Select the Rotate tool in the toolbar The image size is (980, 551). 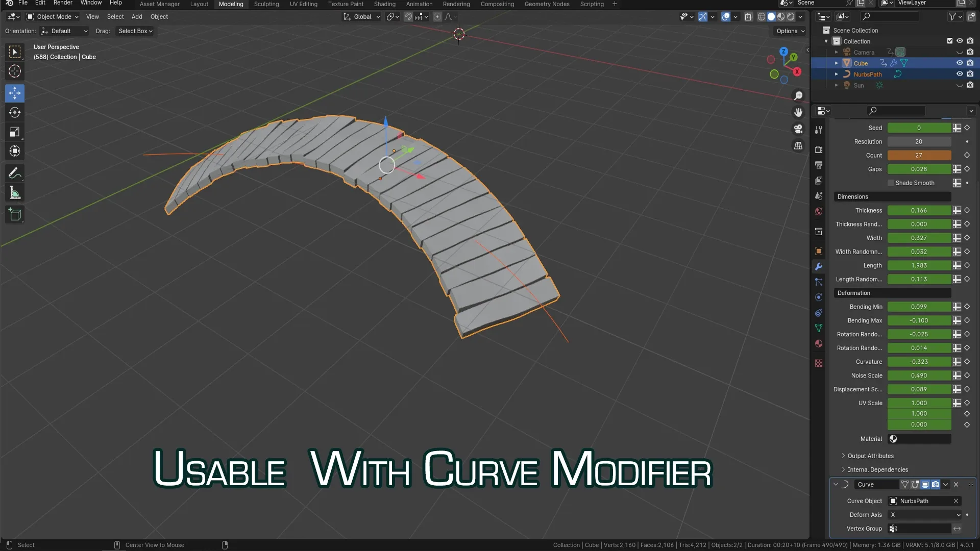click(14, 112)
